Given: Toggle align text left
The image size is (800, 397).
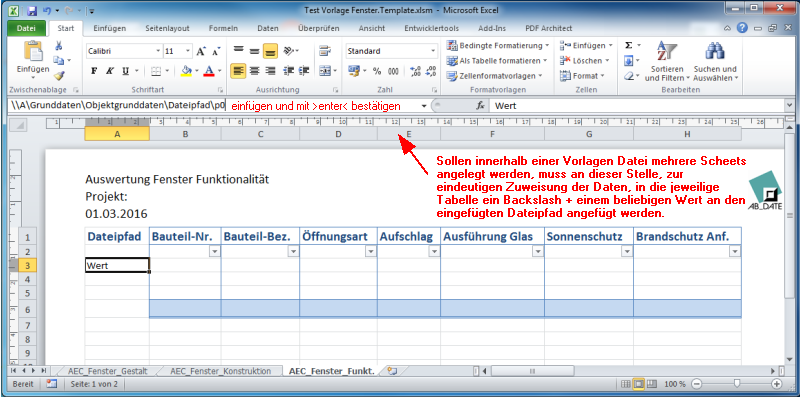Looking at the screenshot, I should click(x=238, y=71).
